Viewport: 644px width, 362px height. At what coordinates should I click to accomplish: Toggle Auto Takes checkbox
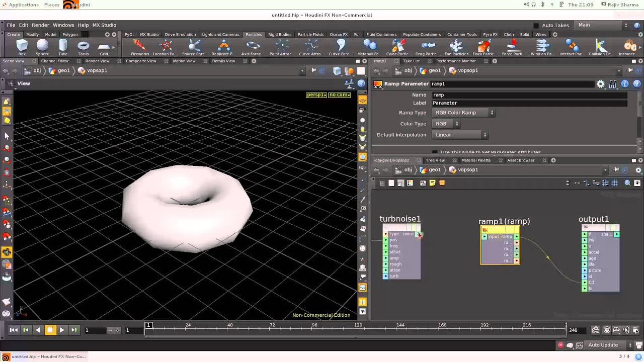pyautogui.click(x=536, y=25)
